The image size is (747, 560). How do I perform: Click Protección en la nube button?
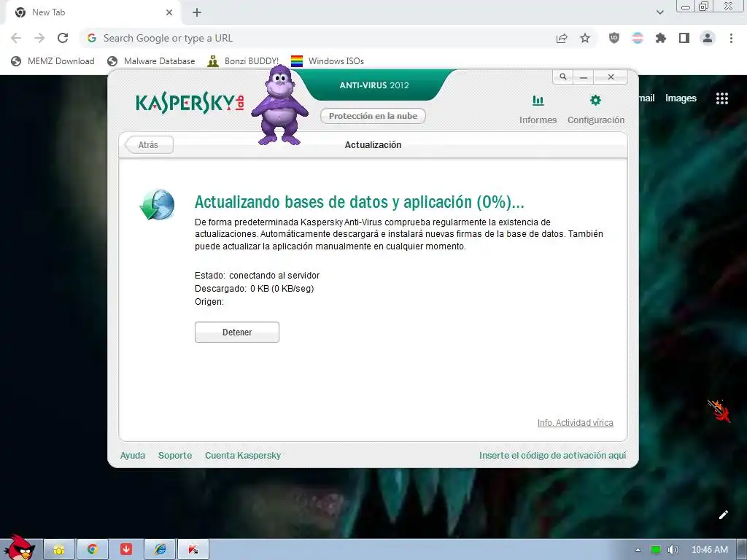pyautogui.click(x=373, y=116)
